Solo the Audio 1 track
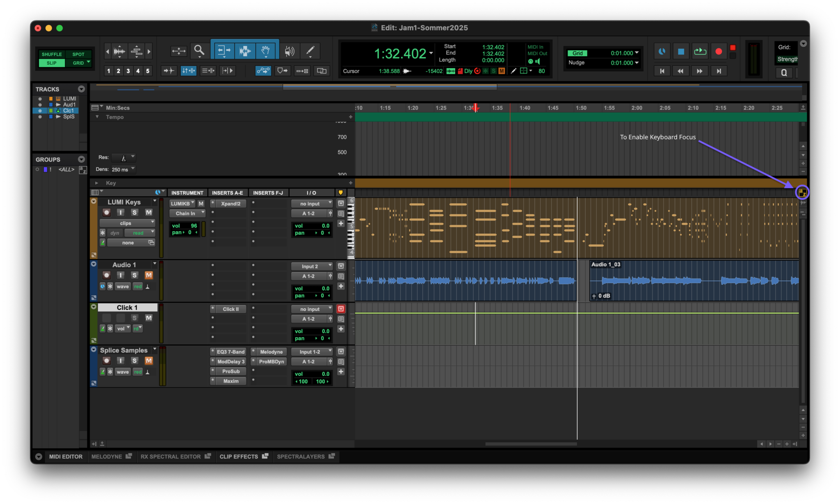The height and width of the screenshot is (504, 840). [x=135, y=275]
